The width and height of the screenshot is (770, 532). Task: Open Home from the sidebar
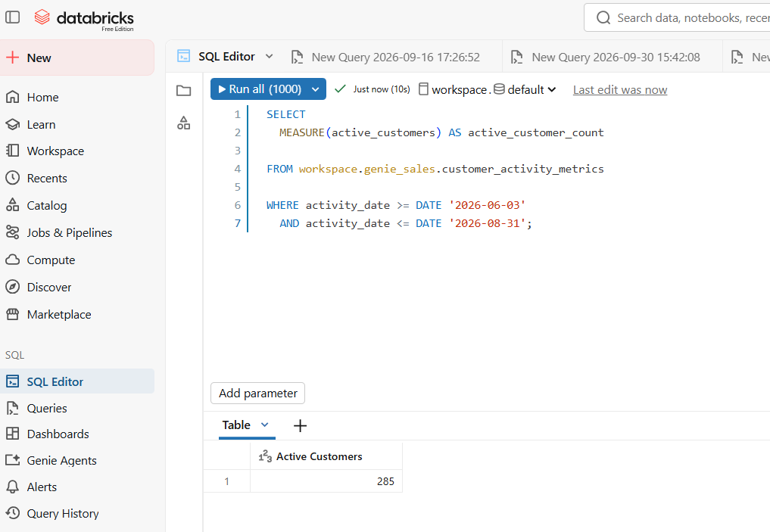(x=42, y=97)
